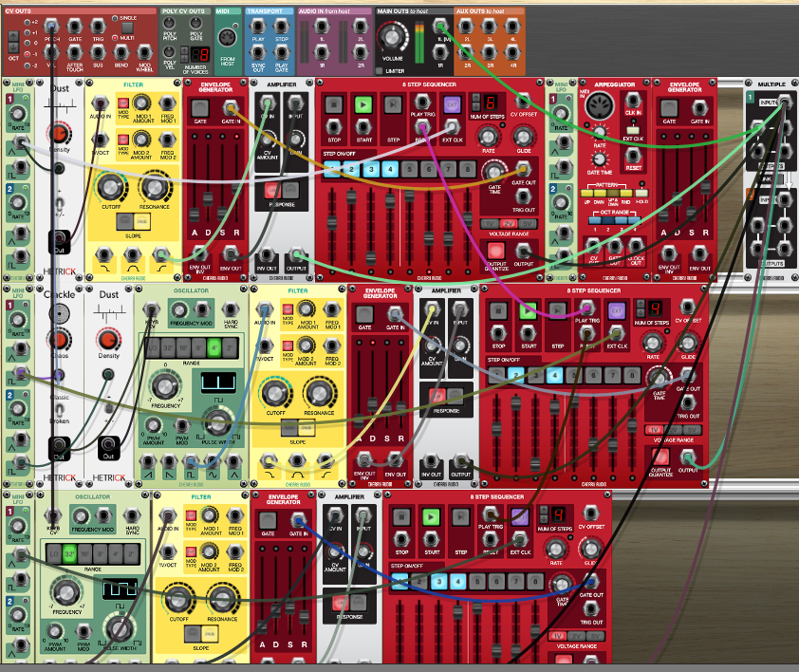Image resolution: width=799 pixels, height=672 pixels.
Task: Click the SYNC OUT jack in Transport
Action: pyautogui.click(x=258, y=52)
